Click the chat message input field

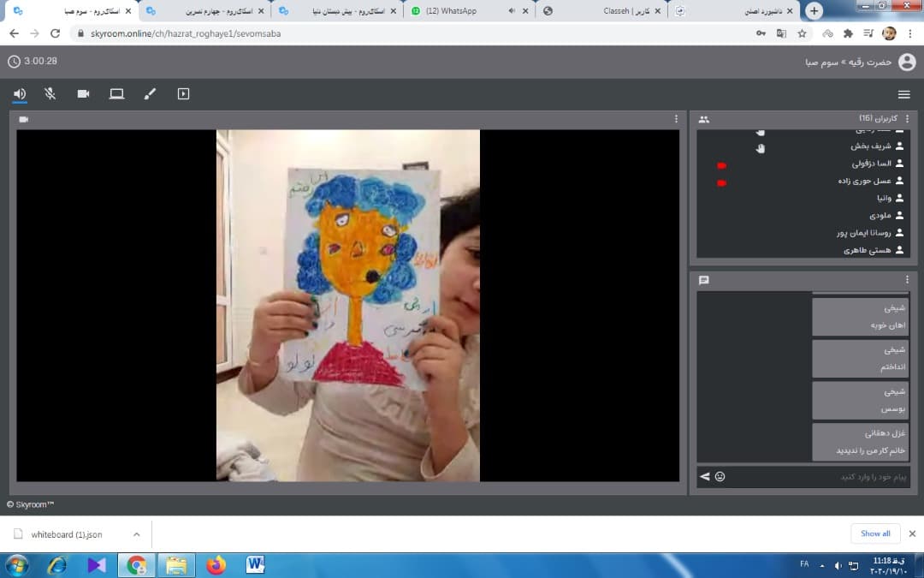tap(817, 477)
